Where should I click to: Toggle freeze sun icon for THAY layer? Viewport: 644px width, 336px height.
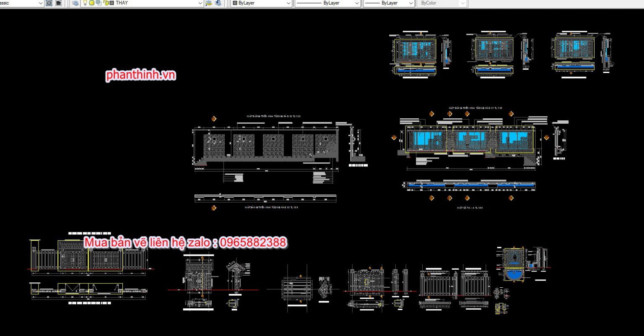pyautogui.click(x=91, y=3)
